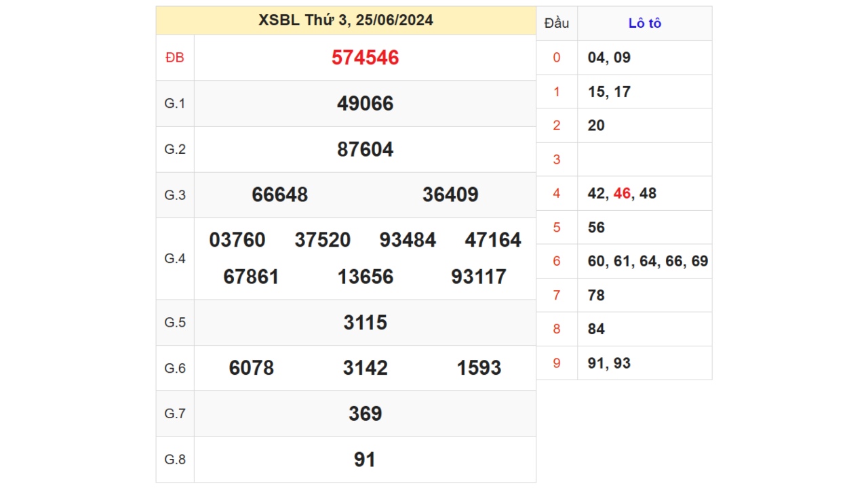Screen dimensions: 868x488
Task: Click the G.8 row label
Action: 175,460
